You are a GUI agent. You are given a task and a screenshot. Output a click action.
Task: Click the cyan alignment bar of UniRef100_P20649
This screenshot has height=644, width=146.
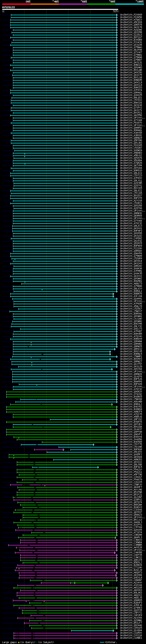point(64,15)
